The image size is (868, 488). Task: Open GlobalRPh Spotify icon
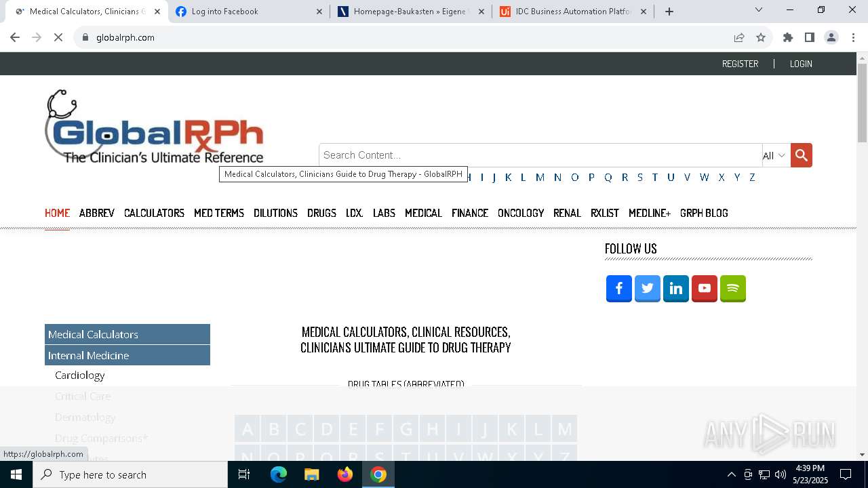click(x=733, y=289)
